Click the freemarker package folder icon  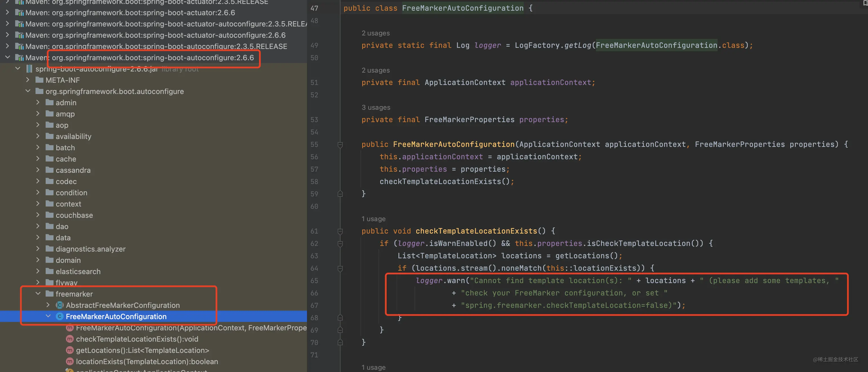[50, 293]
